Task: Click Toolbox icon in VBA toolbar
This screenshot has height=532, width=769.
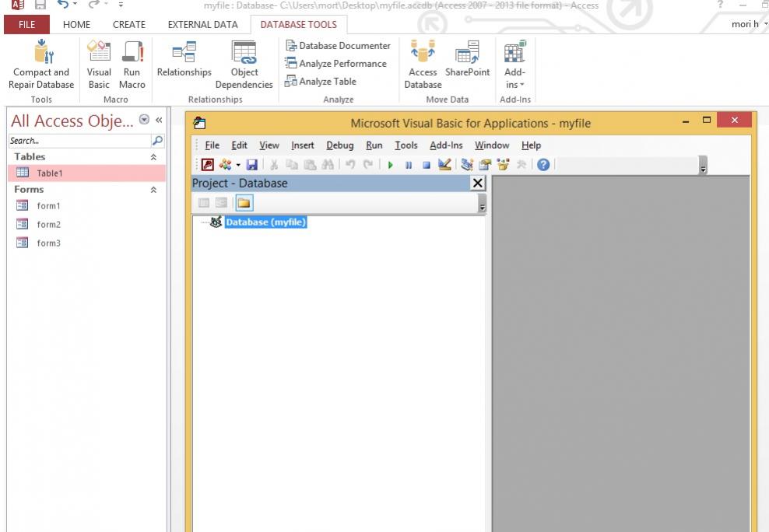Action: tap(521, 165)
